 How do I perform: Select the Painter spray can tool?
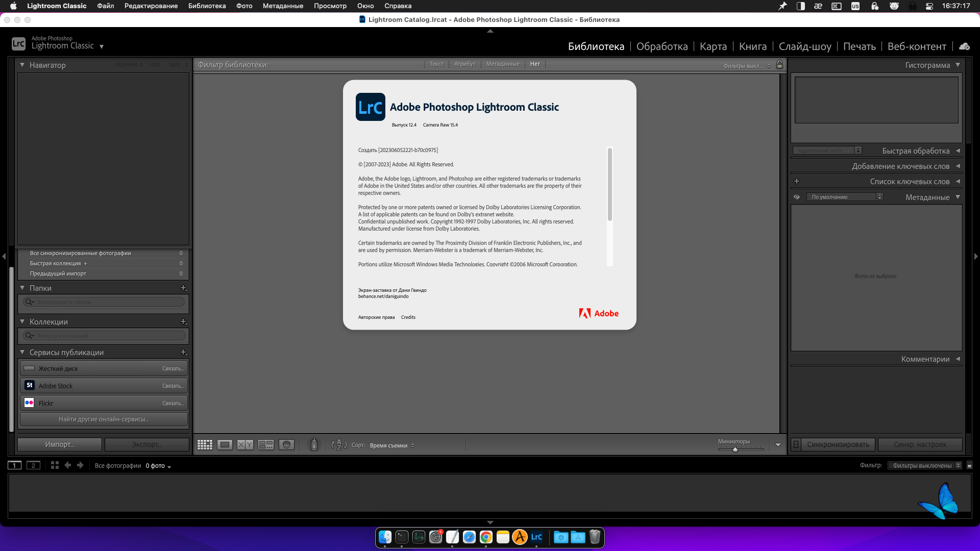pyautogui.click(x=314, y=445)
